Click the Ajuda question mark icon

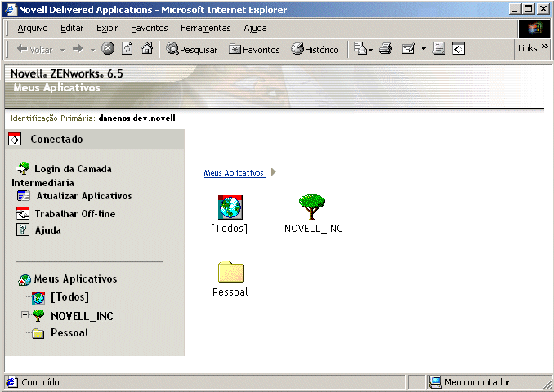click(x=23, y=229)
